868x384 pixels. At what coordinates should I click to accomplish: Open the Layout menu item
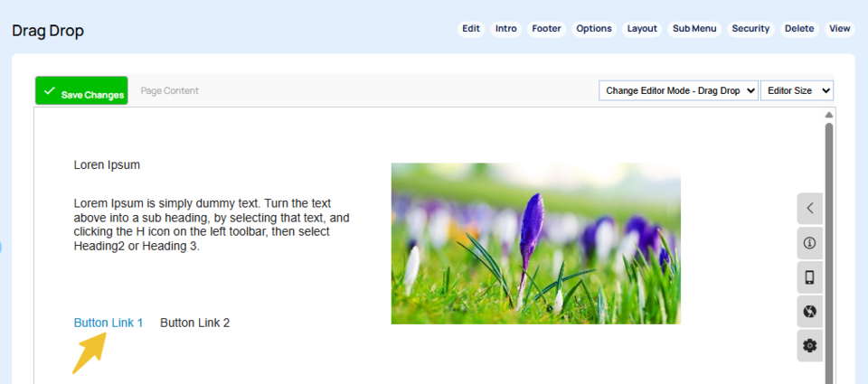[642, 29]
